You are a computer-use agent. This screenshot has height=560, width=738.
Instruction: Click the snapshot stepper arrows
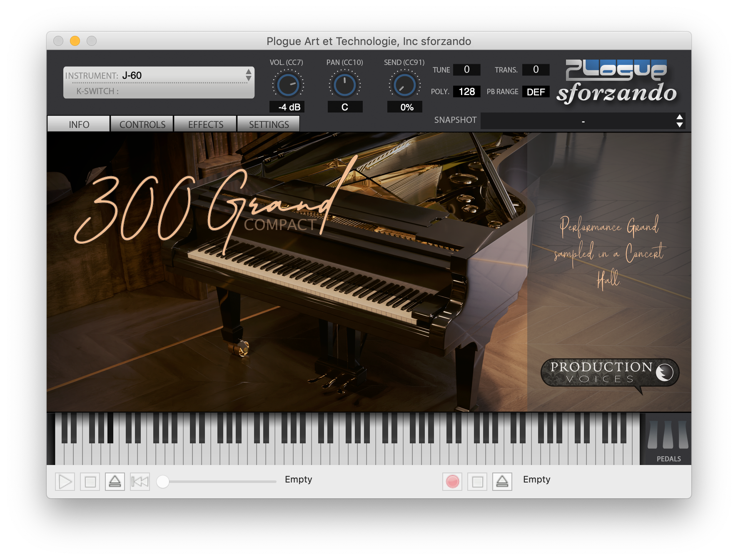[680, 121]
